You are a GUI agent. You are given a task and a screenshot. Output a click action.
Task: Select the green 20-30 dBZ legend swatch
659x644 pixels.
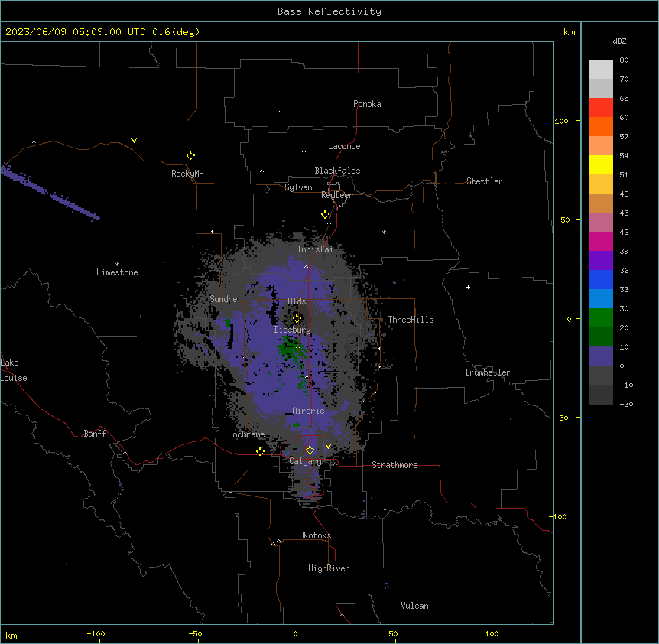tap(601, 318)
